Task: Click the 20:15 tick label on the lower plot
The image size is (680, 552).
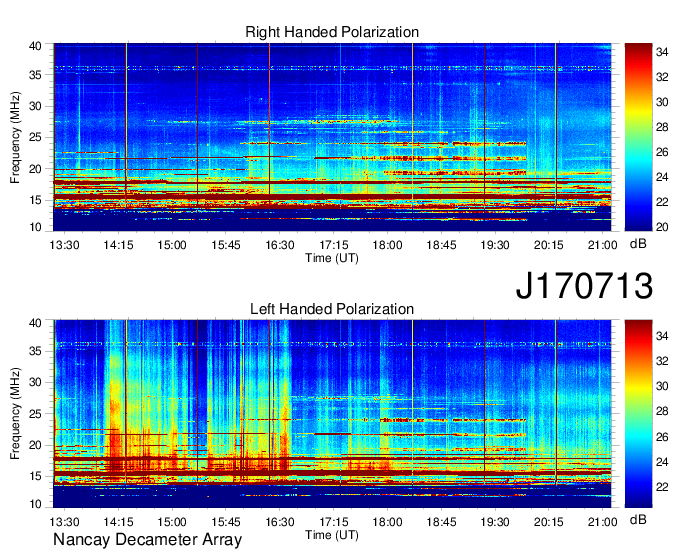Action: 549,522
